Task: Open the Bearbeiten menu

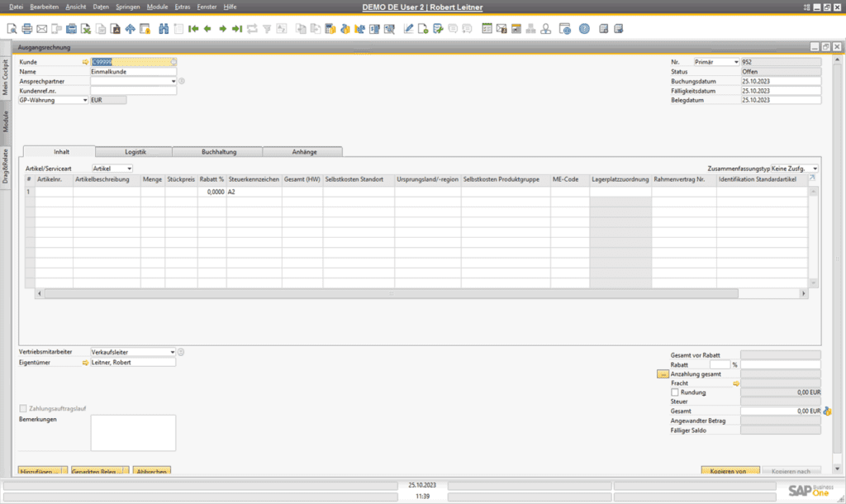Action: 45,7
